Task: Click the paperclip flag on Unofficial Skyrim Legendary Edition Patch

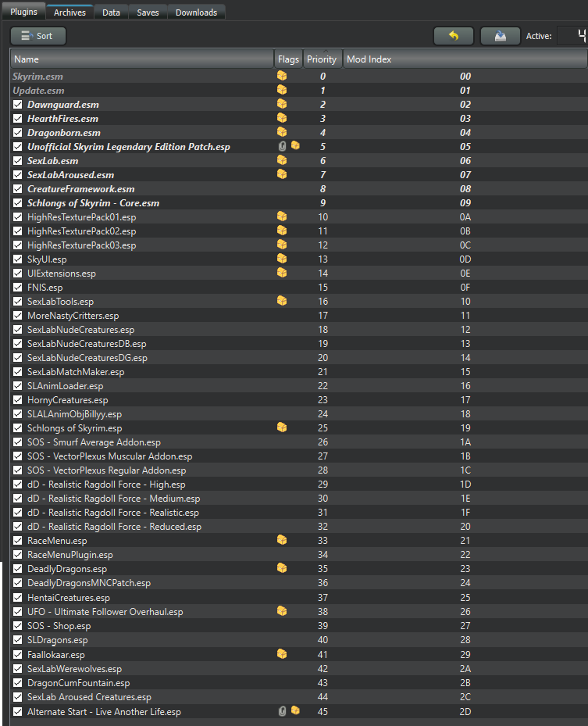Action: 282,146
